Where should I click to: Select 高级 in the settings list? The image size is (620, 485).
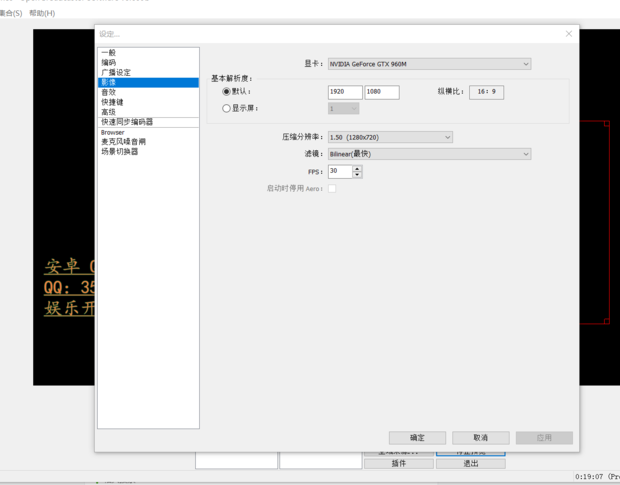(x=109, y=112)
